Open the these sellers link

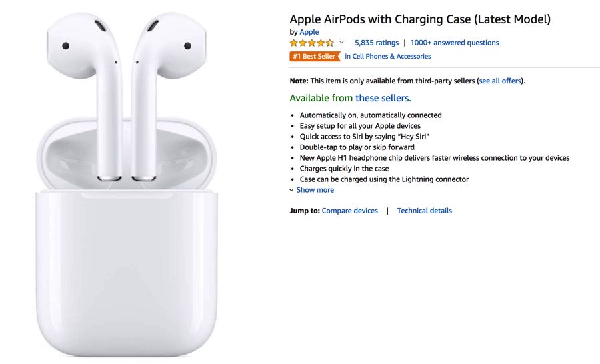click(x=383, y=98)
